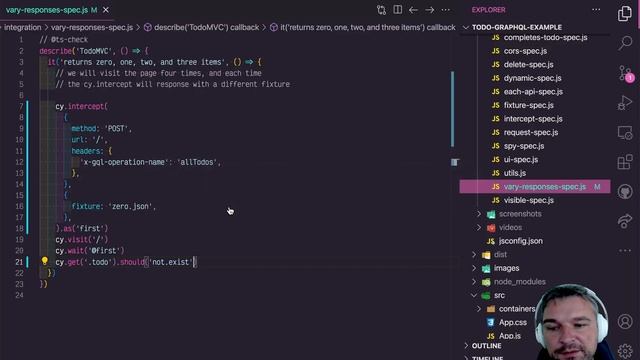Open spy-spec.js file
This screenshot has height=360, width=640.
pos(524,146)
